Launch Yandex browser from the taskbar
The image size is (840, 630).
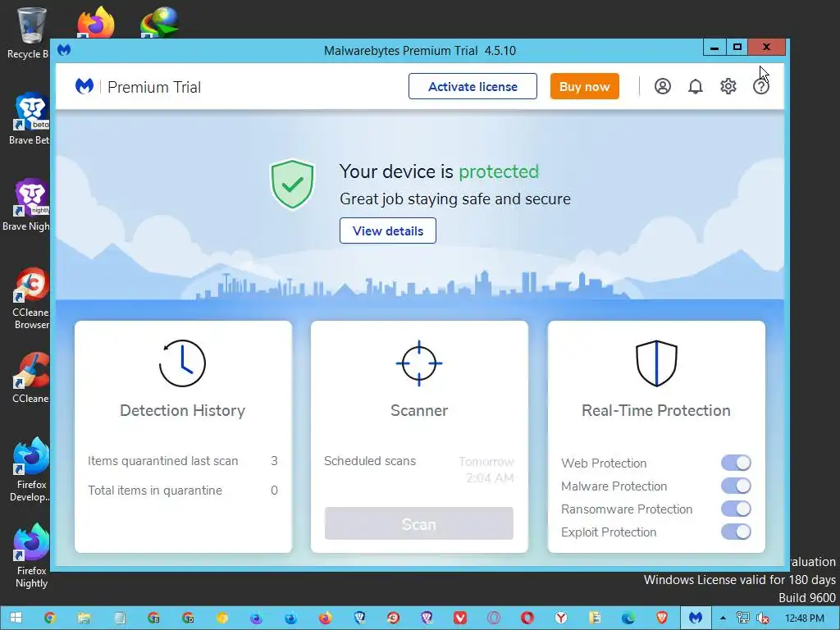click(x=561, y=619)
